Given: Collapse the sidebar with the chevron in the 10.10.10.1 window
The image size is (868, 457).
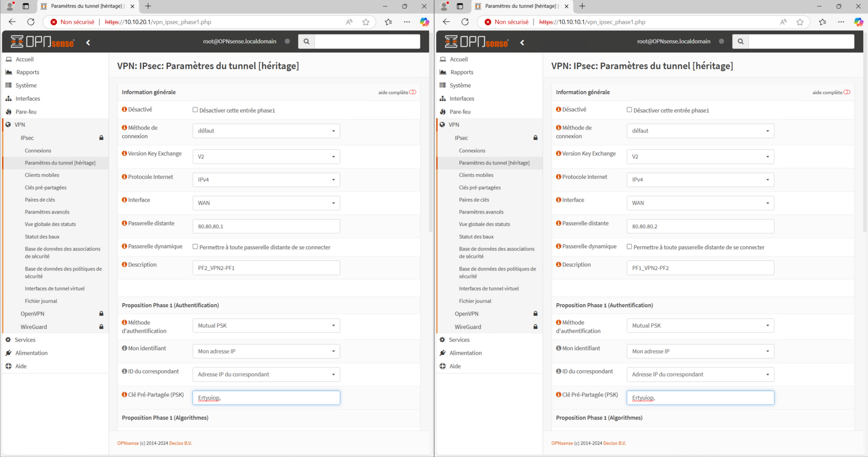Looking at the screenshot, I should [522, 42].
